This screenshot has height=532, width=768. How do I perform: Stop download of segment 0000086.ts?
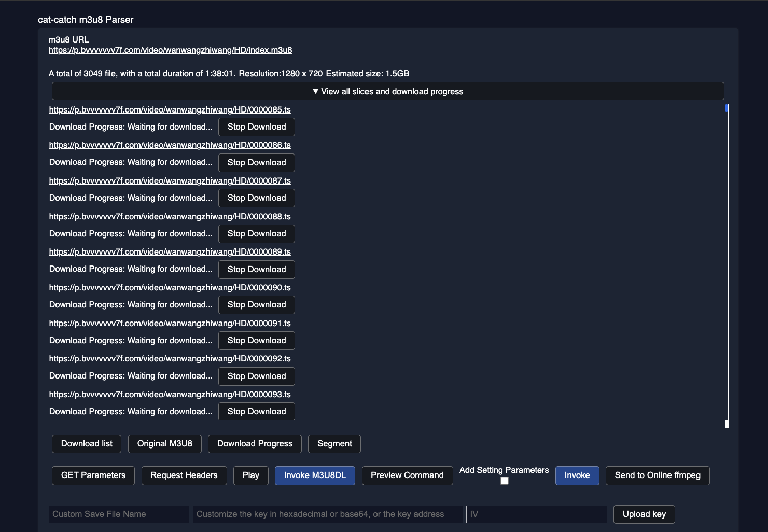[256, 163]
